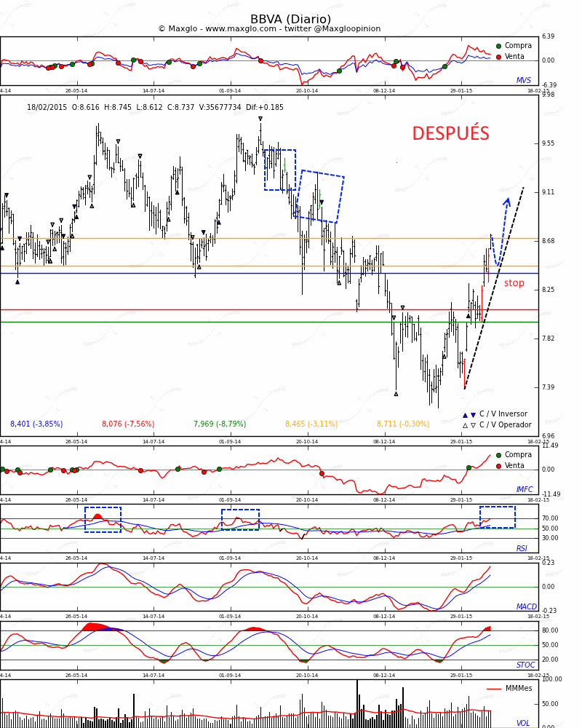Click the green Compra marker in IMFC legend
The width and height of the screenshot is (582, 728).
(x=499, y=456)
